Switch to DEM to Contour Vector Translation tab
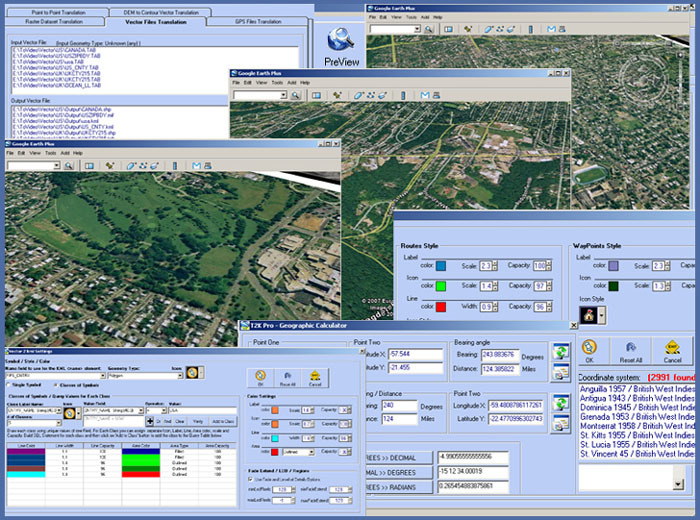700x520 pixels. [161, 12]
